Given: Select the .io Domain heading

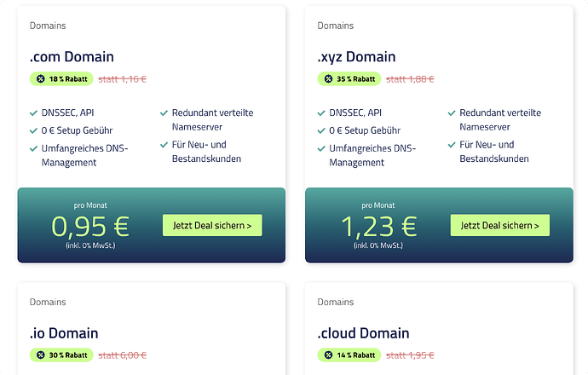Looking at the screenshot, I should coord(64,333).
